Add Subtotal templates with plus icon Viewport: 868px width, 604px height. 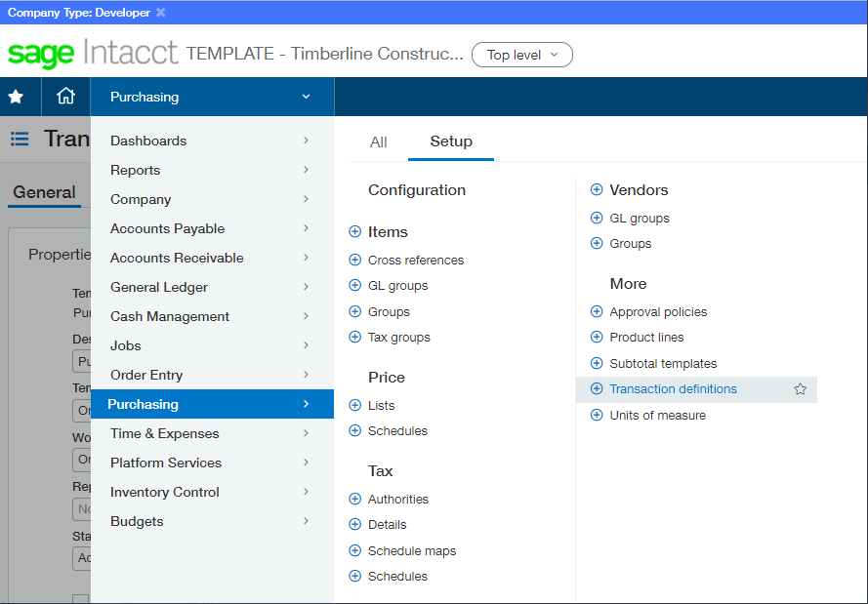point(597,363)
